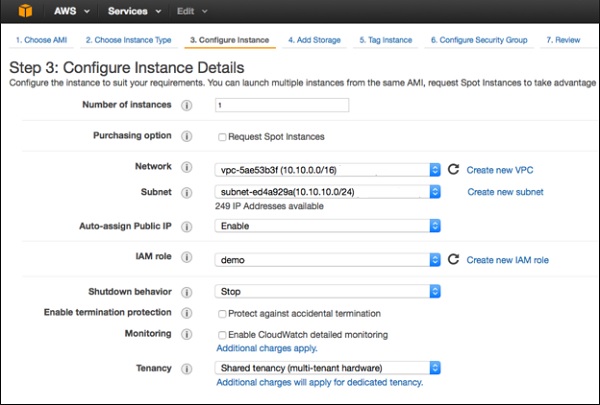Click info icon next to Shutdown behavior
This screenshot has height=405, width=600.
click(186, 292)
